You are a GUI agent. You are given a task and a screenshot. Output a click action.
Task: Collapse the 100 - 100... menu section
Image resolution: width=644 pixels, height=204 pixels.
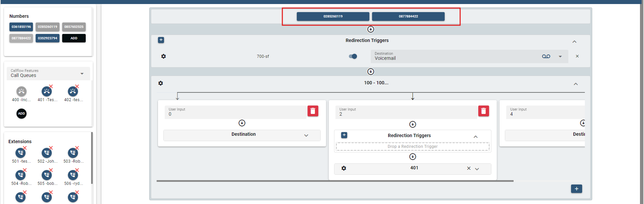pyautogui.click(x=575, y=84)
